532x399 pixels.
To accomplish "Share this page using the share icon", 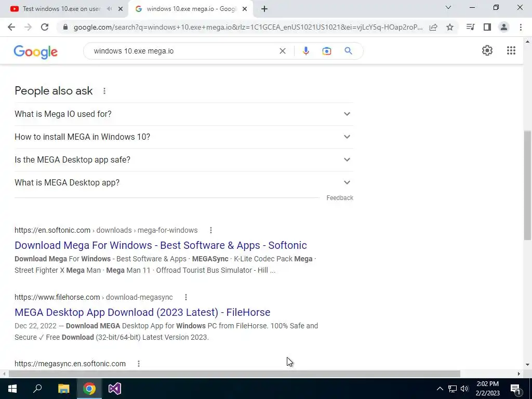I will click(x=433, y=27).
